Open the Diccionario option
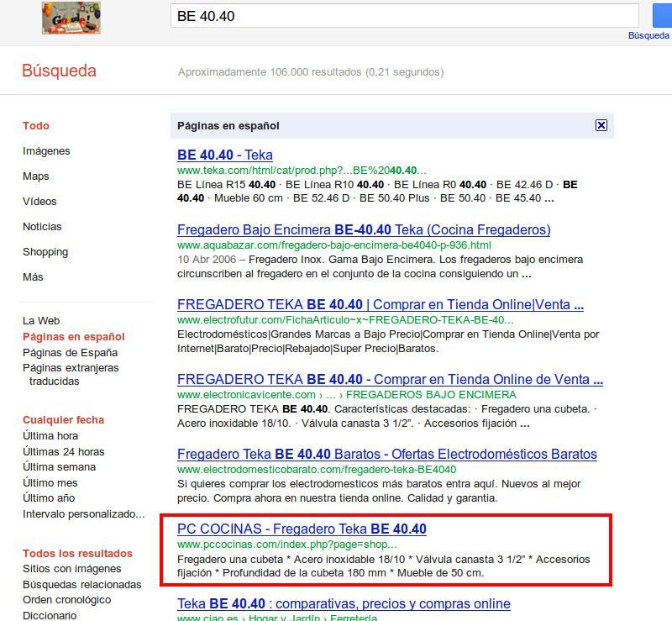 pyautogui.click(x=50, y=615)
